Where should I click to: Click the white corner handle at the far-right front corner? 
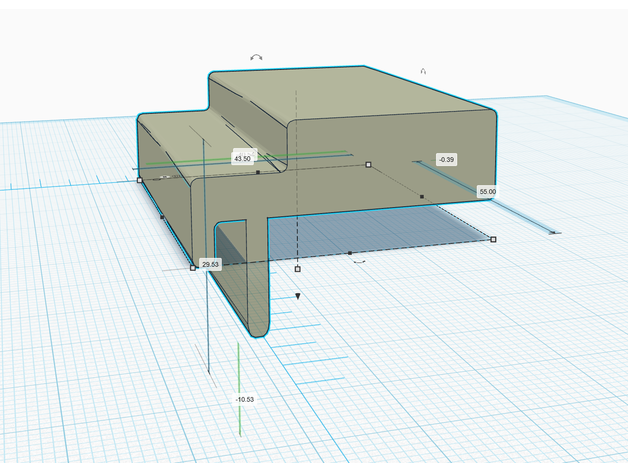493,239
